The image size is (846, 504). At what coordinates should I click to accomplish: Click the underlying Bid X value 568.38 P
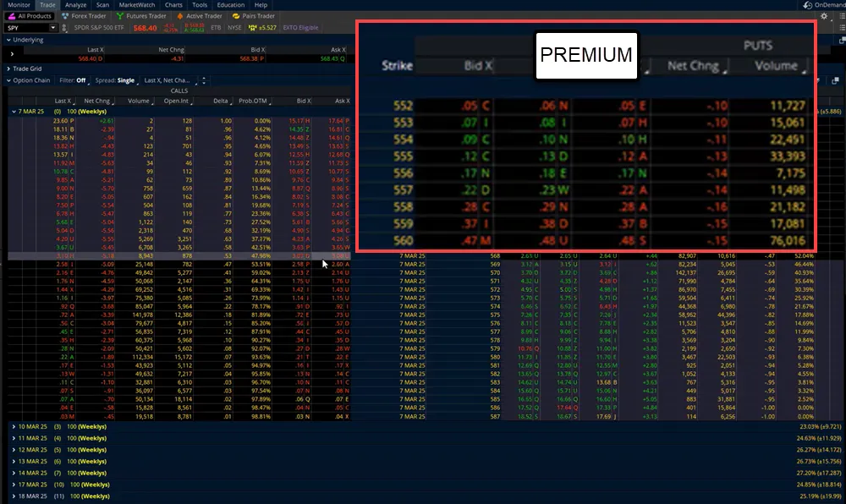[x=252, y=58]
